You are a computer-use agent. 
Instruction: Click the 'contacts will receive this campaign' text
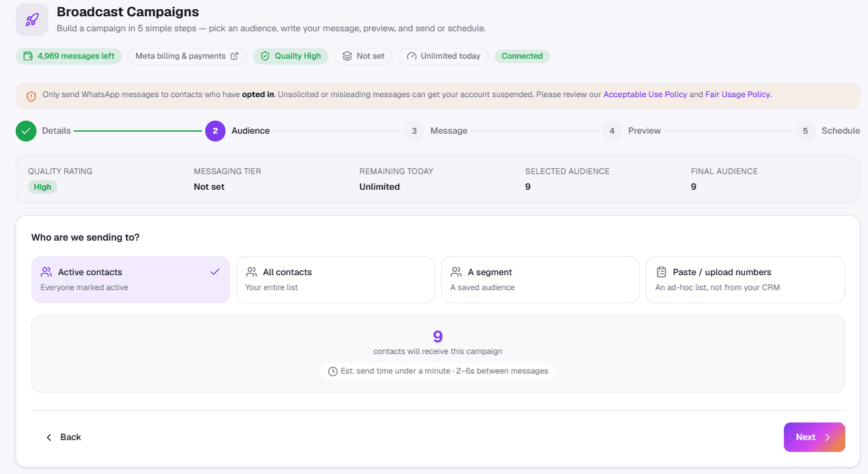point(438,351)
